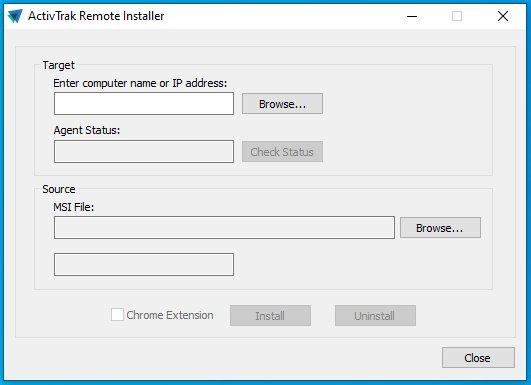The width and height of the screenshot is (531, 385).
Task: Click the 'Source' group heading
Action: (x=59, y=189)
